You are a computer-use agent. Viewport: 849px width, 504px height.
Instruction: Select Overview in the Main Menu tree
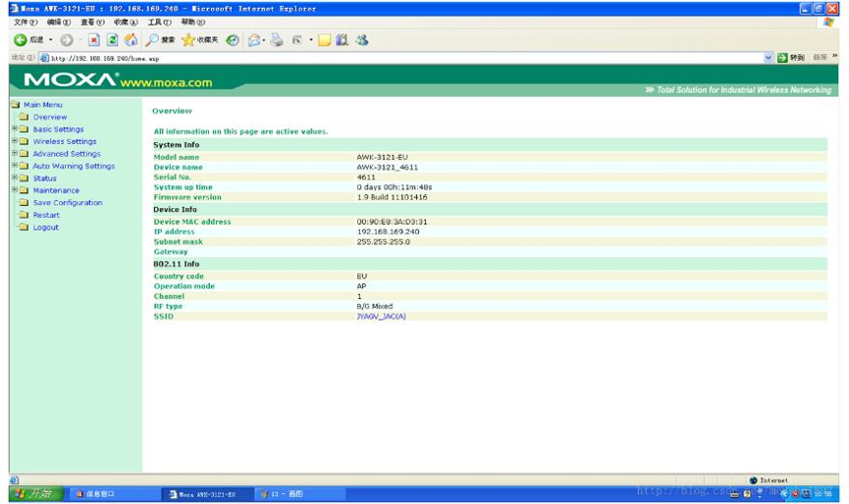pos(50,117)
